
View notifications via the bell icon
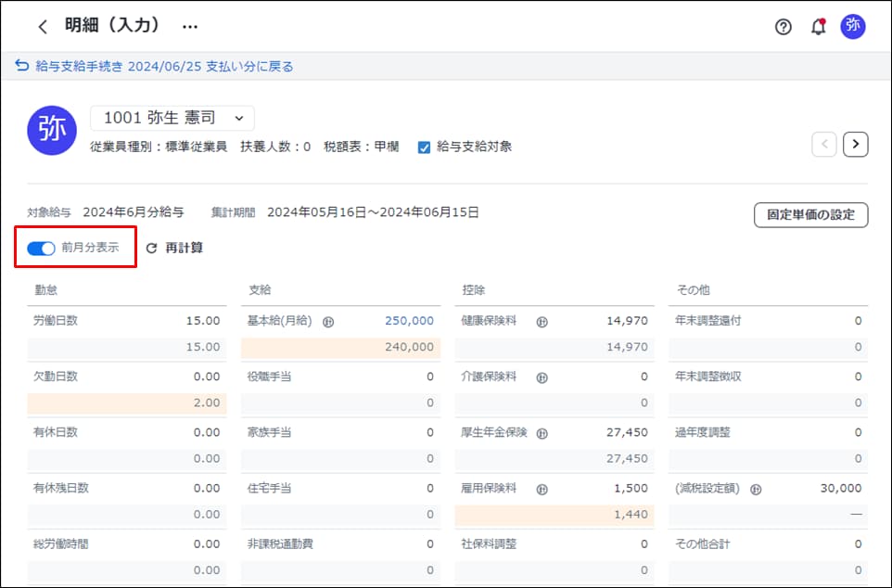click(x=818, y=27)
